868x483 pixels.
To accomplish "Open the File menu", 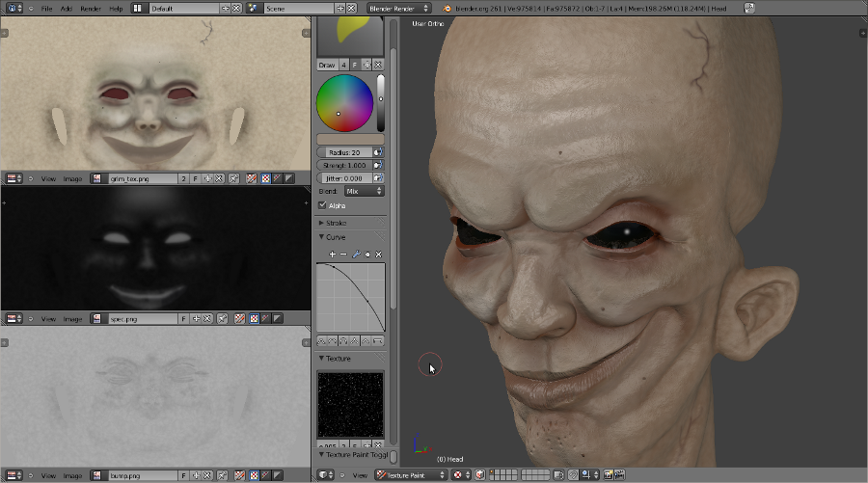I will coord(46,8).
